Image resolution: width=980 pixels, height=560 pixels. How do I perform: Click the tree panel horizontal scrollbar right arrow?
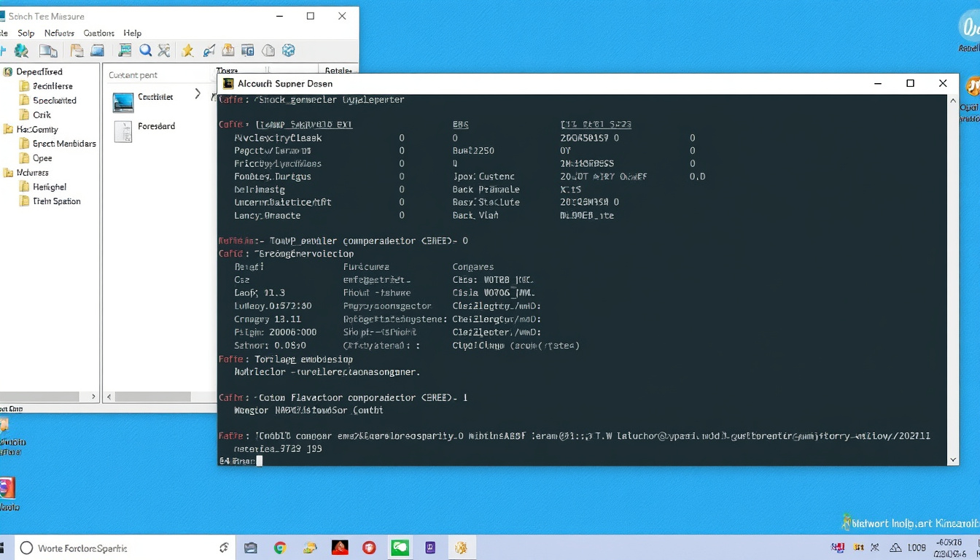tap(93, 397)
